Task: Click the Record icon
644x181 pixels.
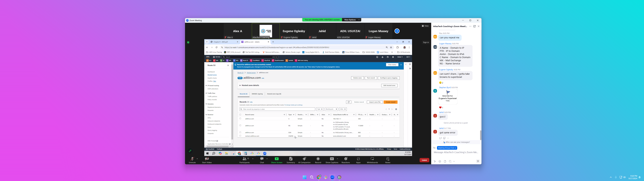Action: (318, 159)
